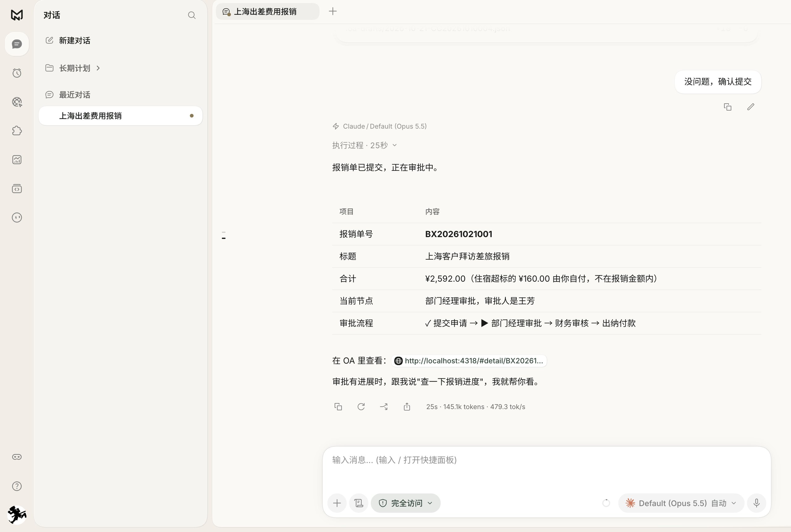Click the 对话 panel title
The width and height of the screenshot is (791, 532).
coord(52,15)
